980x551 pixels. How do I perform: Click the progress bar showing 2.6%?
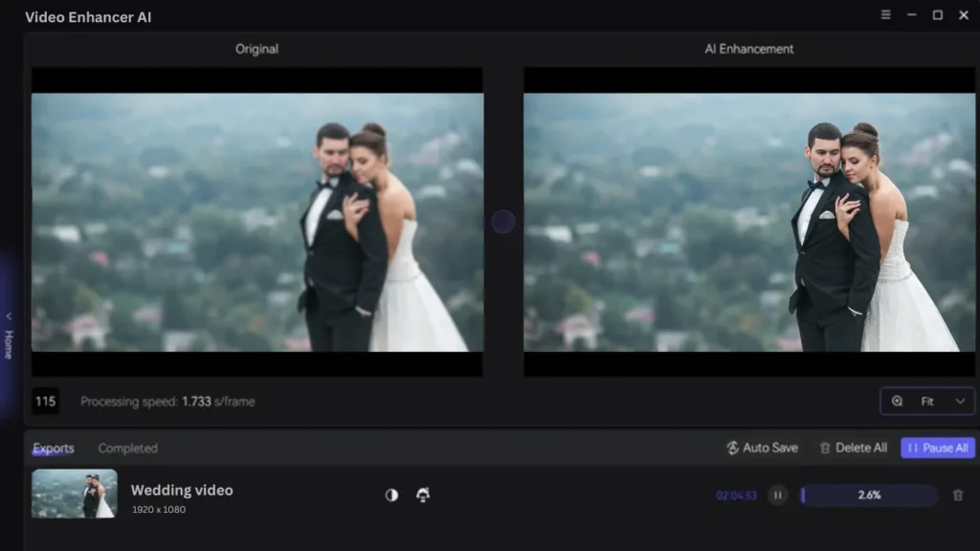pyautogui.click(x=869, y=495)
